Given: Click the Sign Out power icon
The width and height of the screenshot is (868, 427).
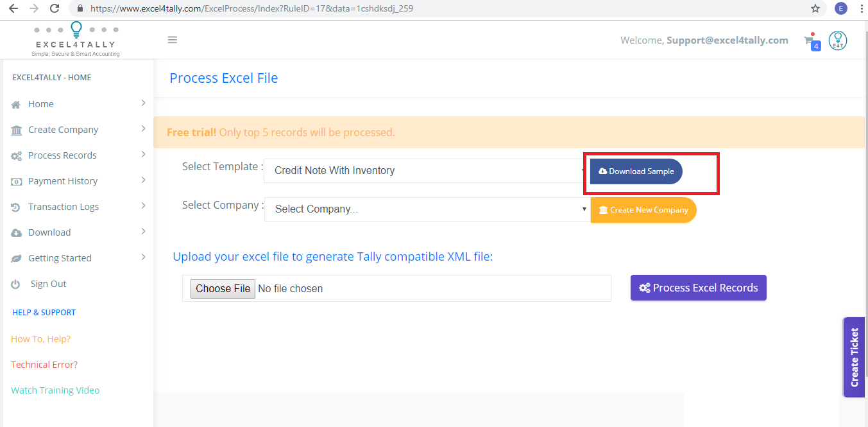Looking at the screenshot, I should tap(16, 284).
